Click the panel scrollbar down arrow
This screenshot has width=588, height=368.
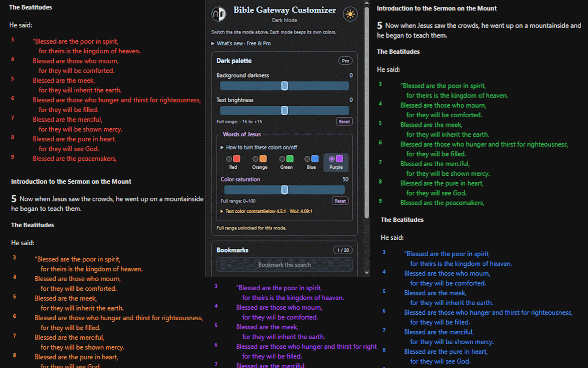[x=367, y=273]
